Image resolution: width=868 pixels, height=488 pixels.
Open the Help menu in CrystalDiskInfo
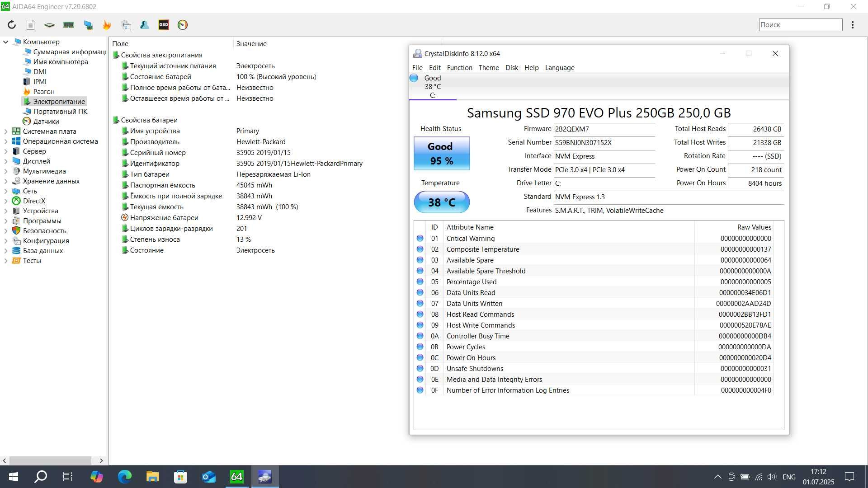(531, 68)
